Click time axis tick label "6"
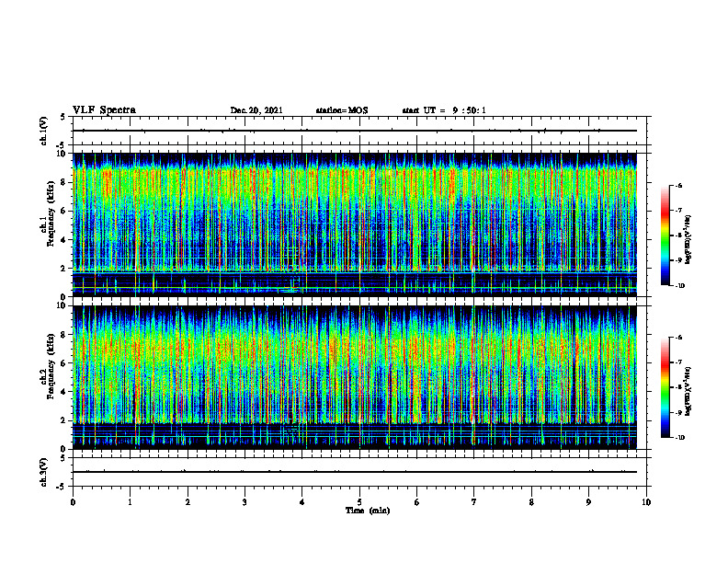The height and width of the screenshot is (563, 728). point(417,502)
